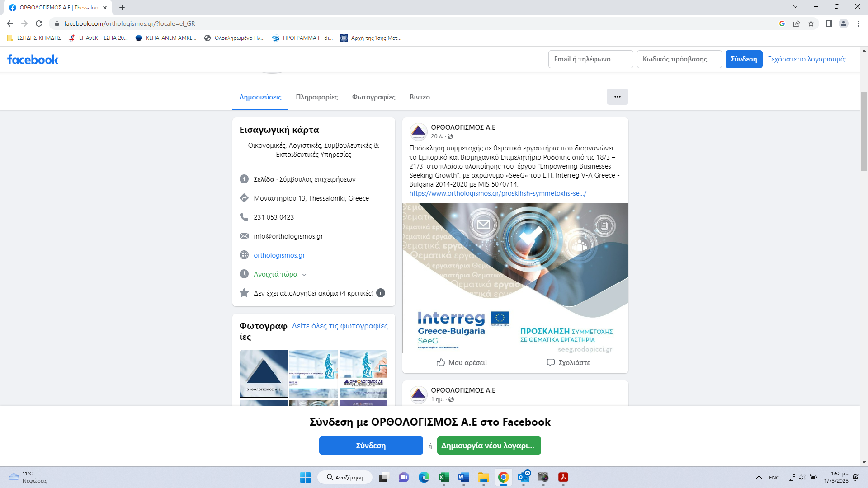Click the Ξεχάσατε το λογαριασμό link
This screenshot has width=868, height=488.
807,59
